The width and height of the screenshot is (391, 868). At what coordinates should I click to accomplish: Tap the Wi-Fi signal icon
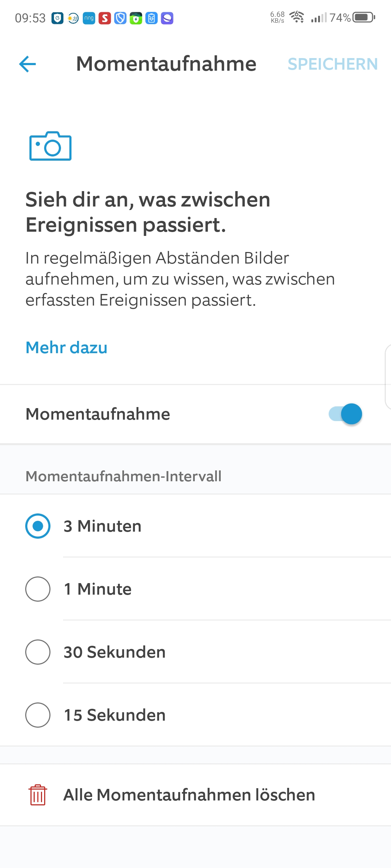[x=297, y=17]
